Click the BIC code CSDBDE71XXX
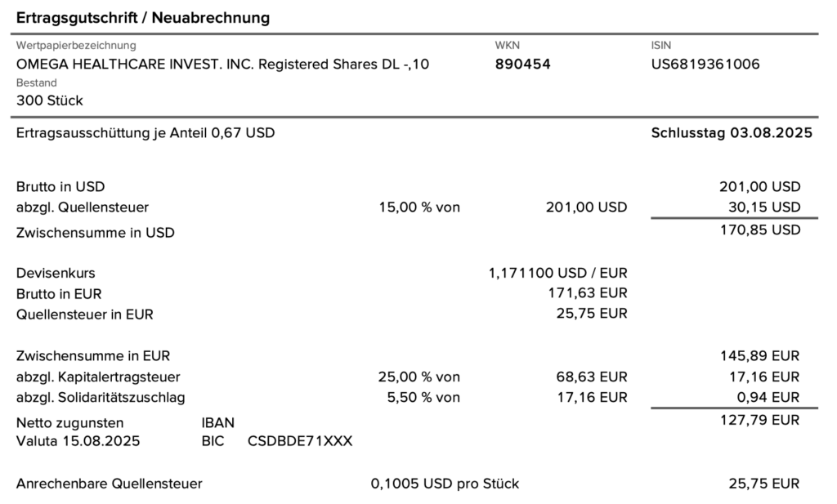The width and height of the screenshot is (837, 504). [x=299, y=441]
